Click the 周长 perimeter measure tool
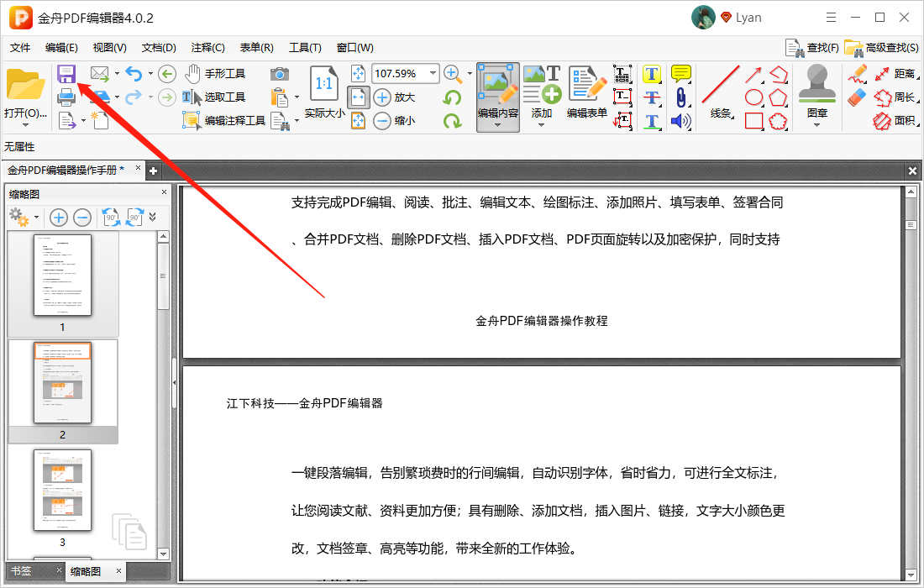Image resolution: width=924 pixels, height=588 pixels. pyautogui.click(x=895, y=97)
